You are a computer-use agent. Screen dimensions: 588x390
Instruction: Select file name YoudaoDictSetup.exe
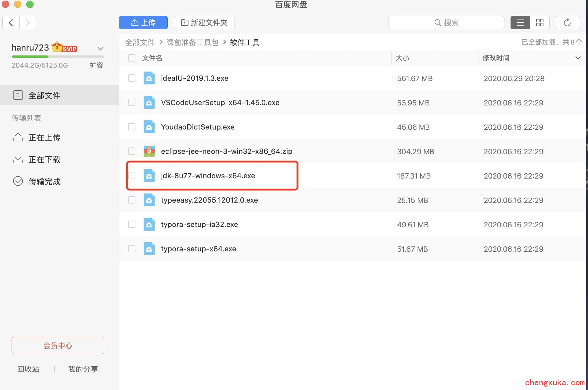pos(198,127)
